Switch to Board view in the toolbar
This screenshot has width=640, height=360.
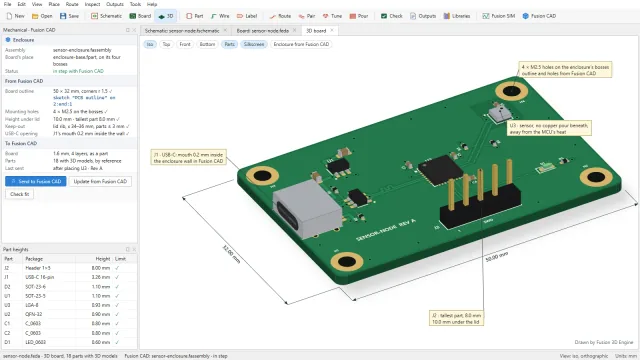pos(140,16)
